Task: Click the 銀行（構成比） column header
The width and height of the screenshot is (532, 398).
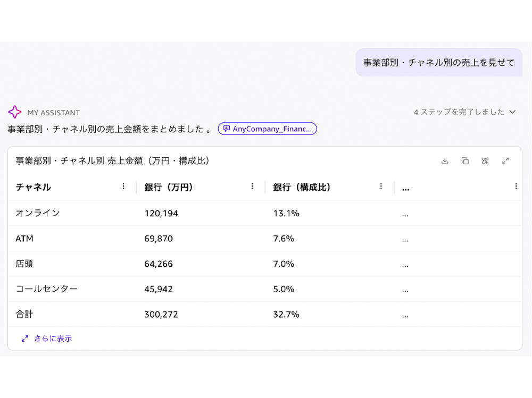Action: coord(302,187)
